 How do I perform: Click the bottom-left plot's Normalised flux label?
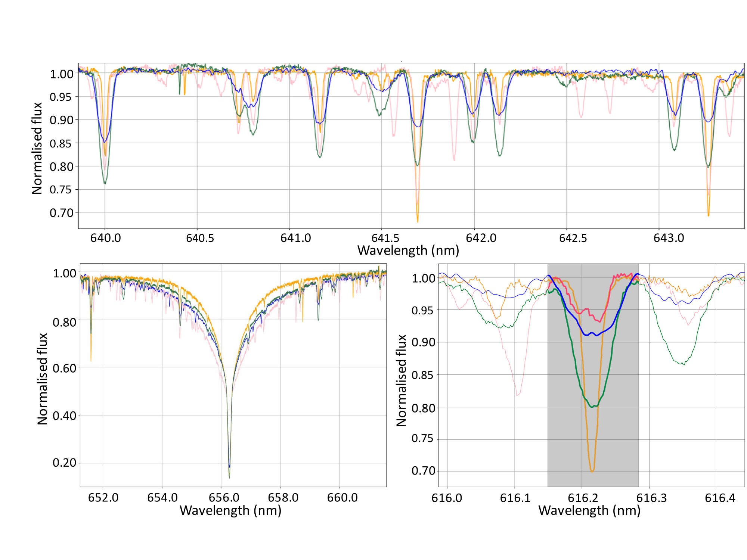[x=42, y=379]
